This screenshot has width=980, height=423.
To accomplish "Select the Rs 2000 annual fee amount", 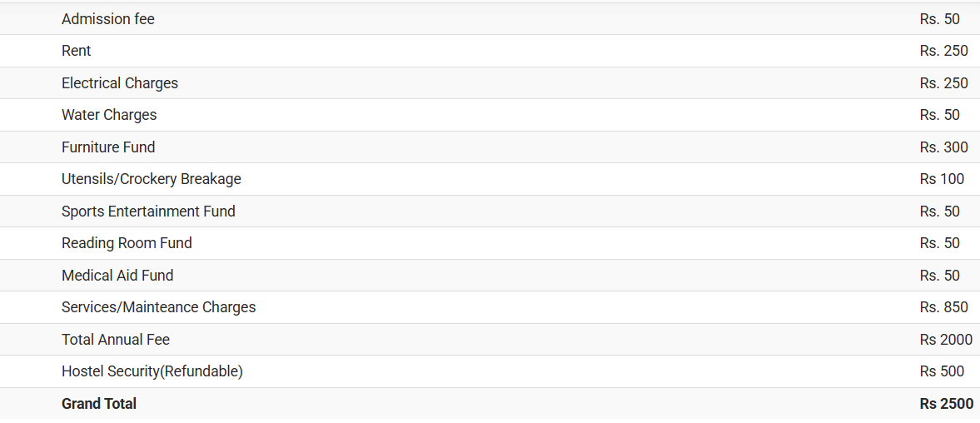I will 946,340.
